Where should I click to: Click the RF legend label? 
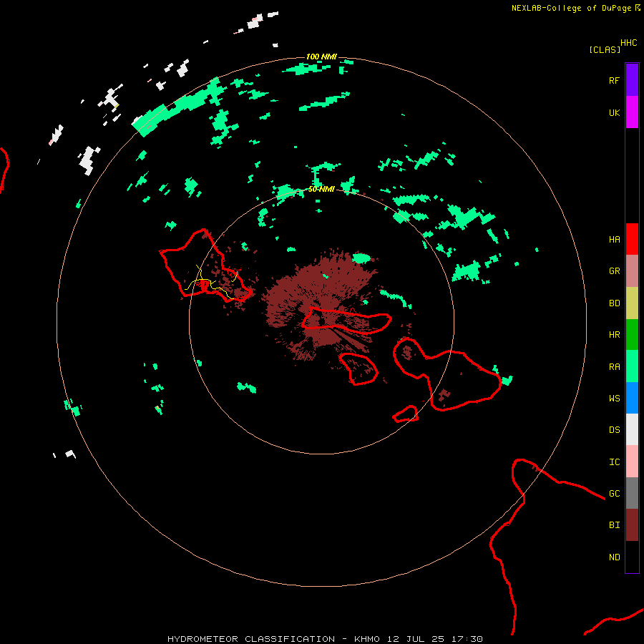pyautogui.click(x=614, y=80)
